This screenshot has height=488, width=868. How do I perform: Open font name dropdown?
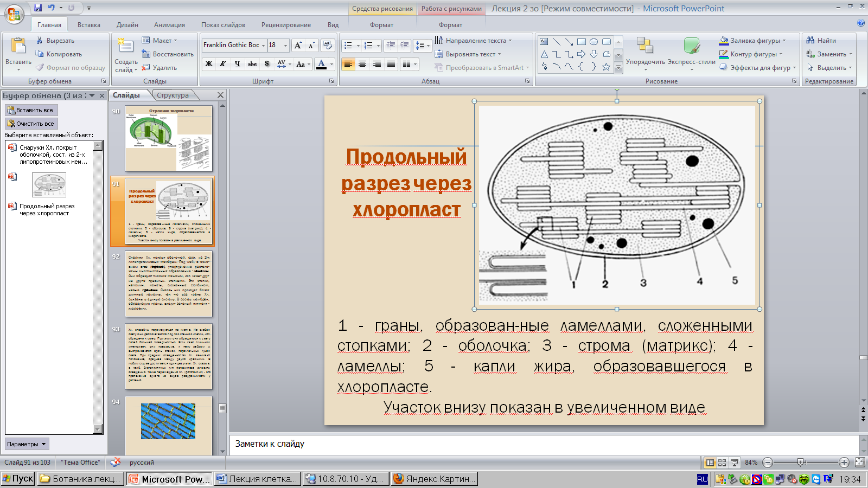pyautogui.click(x=263, y=46)
